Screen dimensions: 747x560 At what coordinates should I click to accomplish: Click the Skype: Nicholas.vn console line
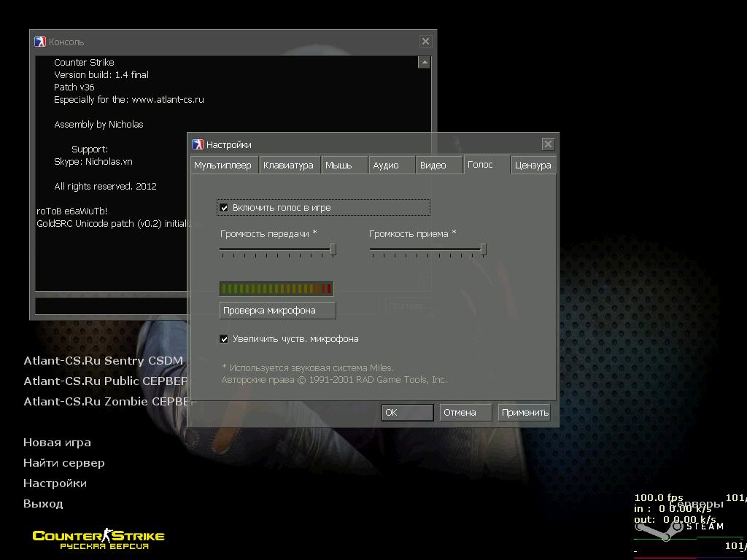point(93,161)
